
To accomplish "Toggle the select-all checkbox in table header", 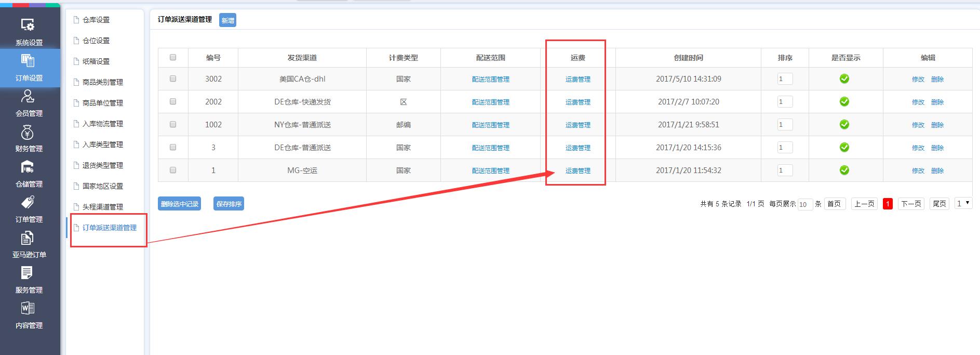I will (x=173, y=57).
